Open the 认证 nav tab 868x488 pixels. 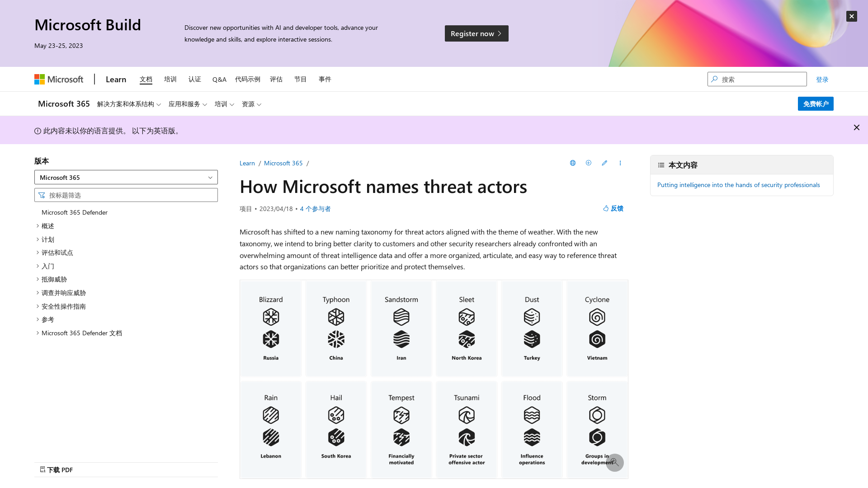tap(195, 80)
